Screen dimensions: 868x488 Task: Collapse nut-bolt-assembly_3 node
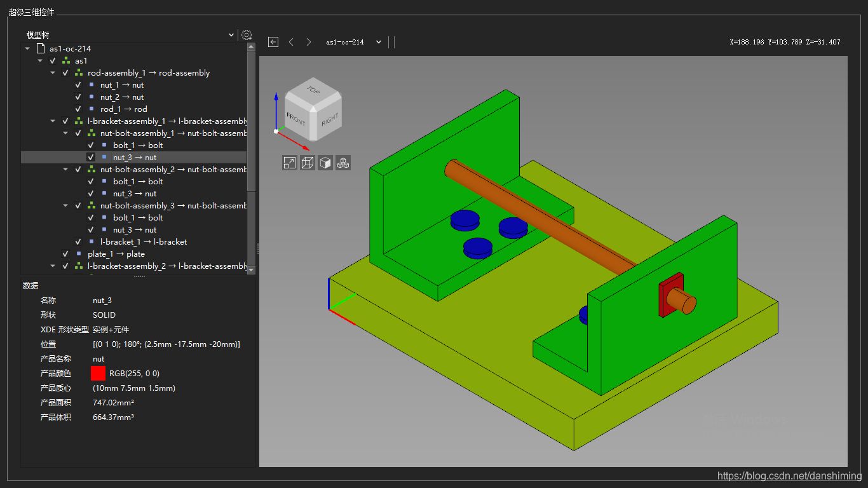point(65,206)
